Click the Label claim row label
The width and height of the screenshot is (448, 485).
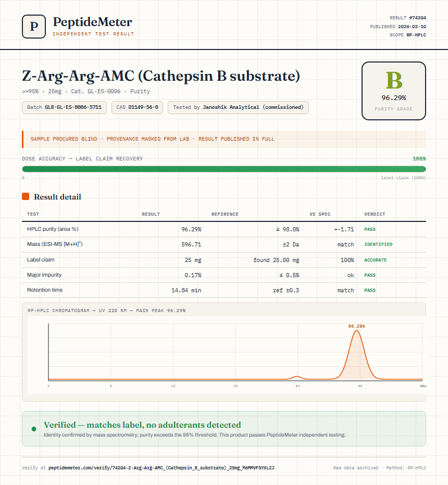(x=41, y=259)
